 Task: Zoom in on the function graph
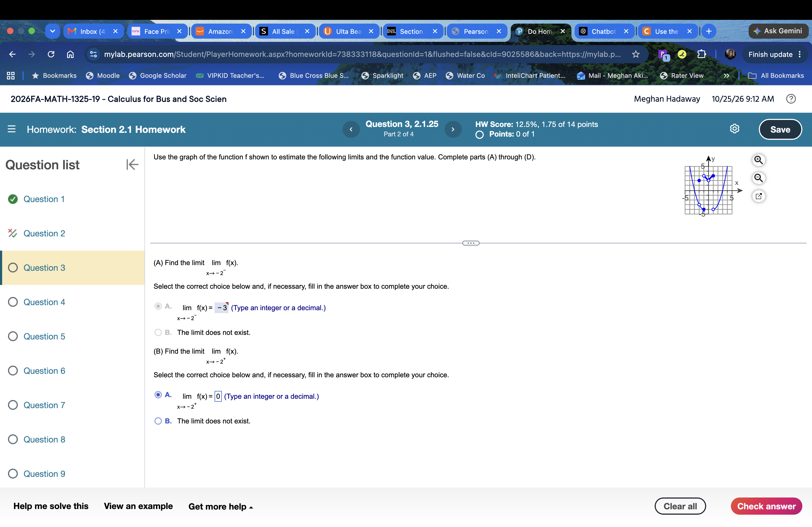758,160
